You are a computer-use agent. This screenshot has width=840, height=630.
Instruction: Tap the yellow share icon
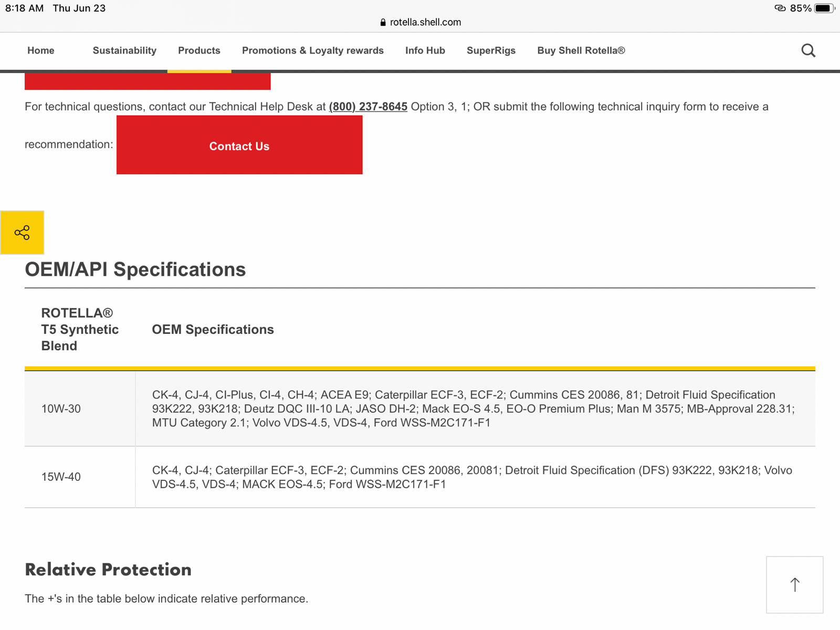22,233
